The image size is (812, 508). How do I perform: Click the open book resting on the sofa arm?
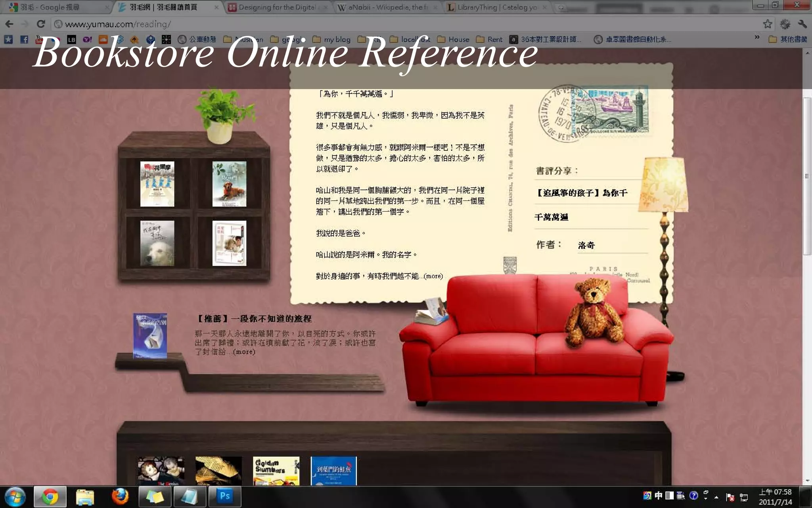pos(432,312)
